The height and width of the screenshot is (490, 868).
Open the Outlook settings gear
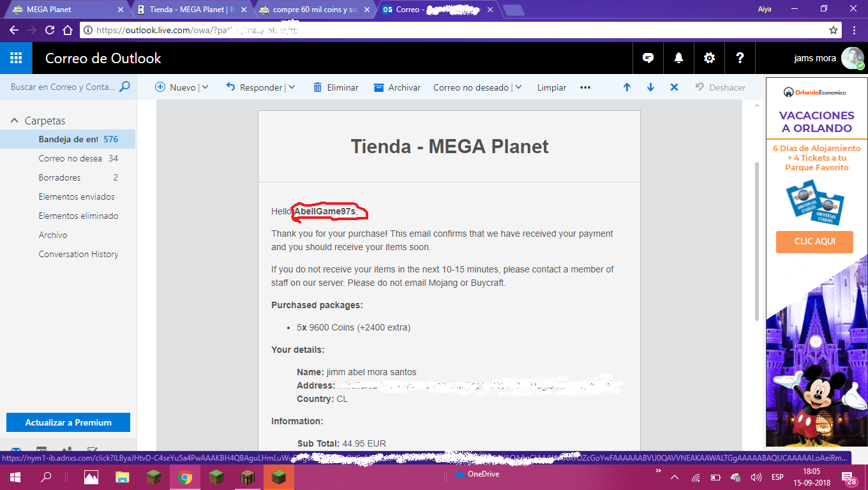709,58
